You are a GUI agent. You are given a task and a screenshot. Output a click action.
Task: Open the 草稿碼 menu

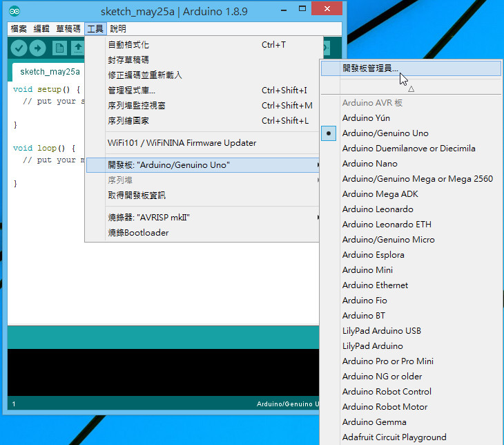(x=68, y=29)
